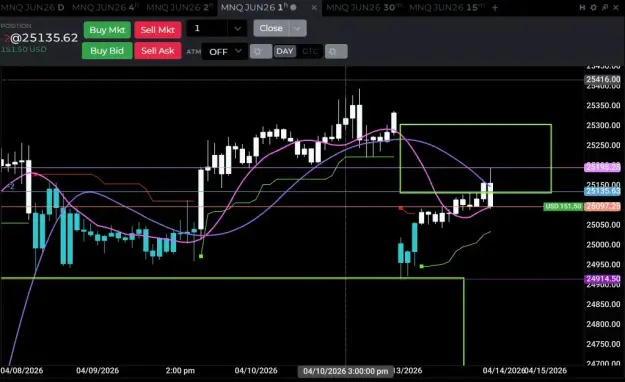Open the ATM strategy dropdown showing OFF

click(225, 51)
